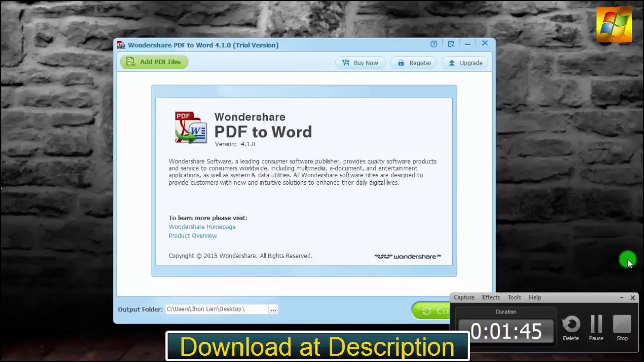Open help question mark icon in title bar
The width and height of the screenshot is (644, 362).
434,44
